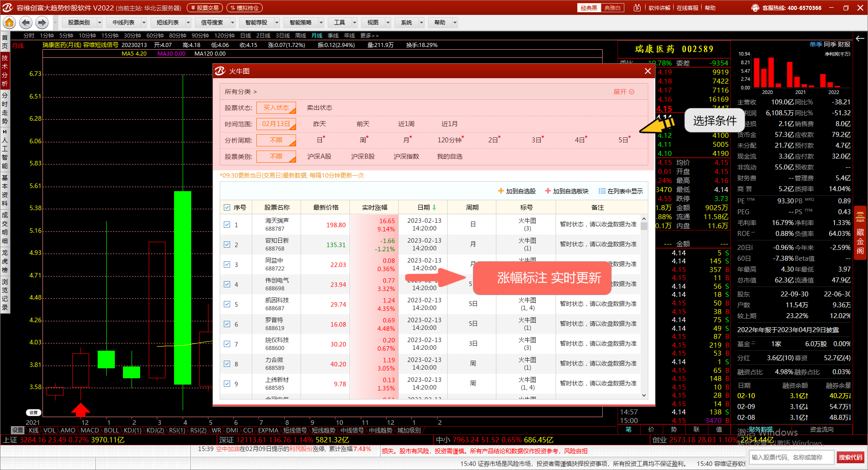Screen dimensions: 868x470
Task: Uncheck row 8 力合微 checkbox
Action: pos(227,364)
